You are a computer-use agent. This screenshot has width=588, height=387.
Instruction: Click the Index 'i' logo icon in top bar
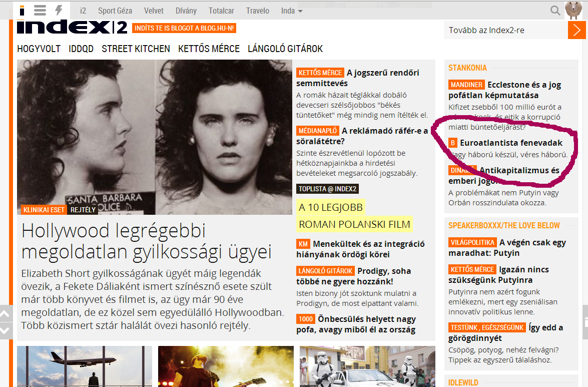22,11
